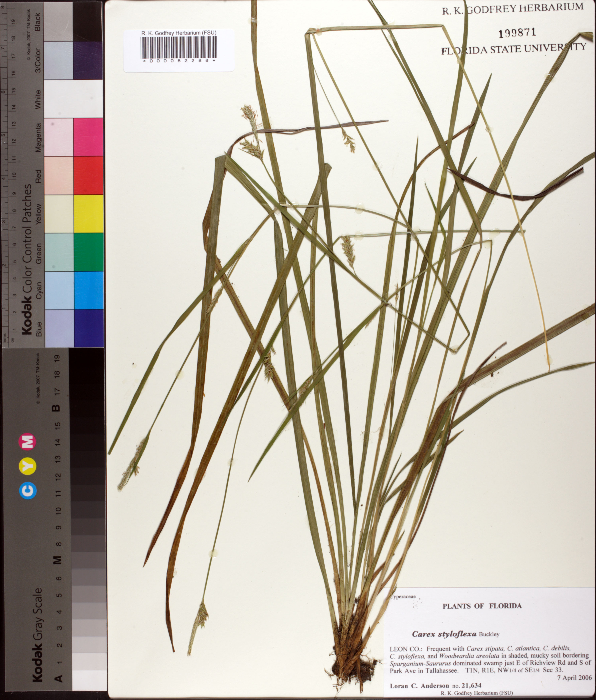
Task: Click the bright yellow color patch
Action: 88,213
